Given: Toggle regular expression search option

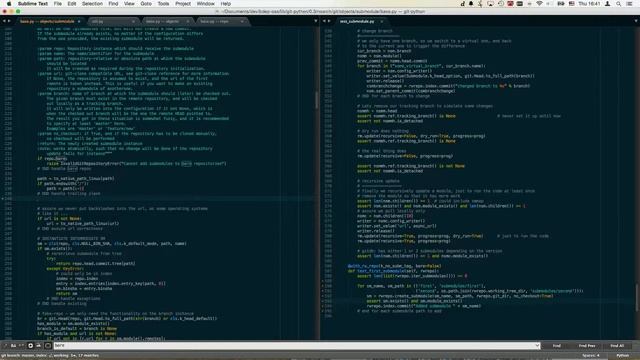Looking at the screenshot, I should (5, 345).
